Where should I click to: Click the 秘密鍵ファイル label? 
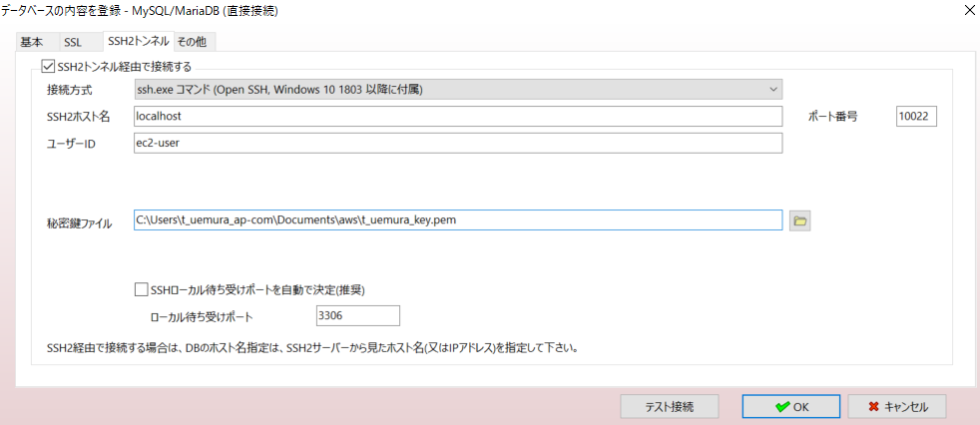tap(80, 223)
